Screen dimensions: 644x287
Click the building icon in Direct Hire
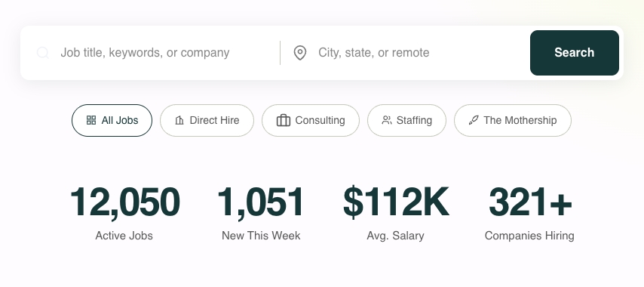tap(179, 121)
